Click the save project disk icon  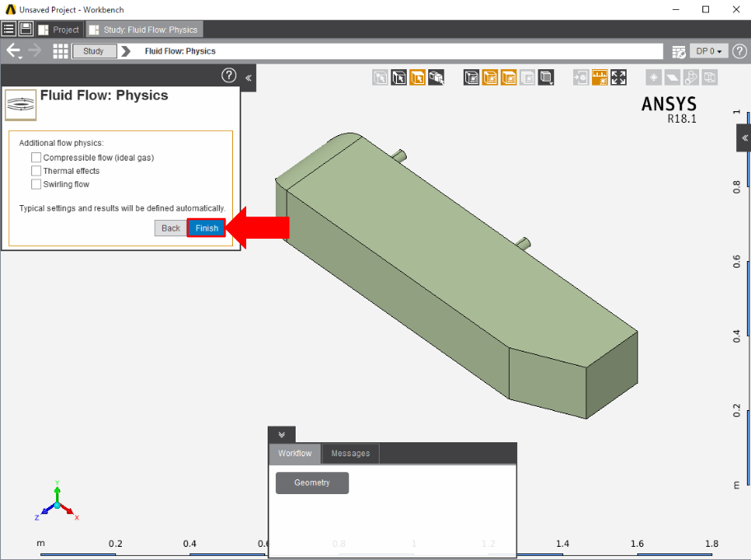(26, 29)
